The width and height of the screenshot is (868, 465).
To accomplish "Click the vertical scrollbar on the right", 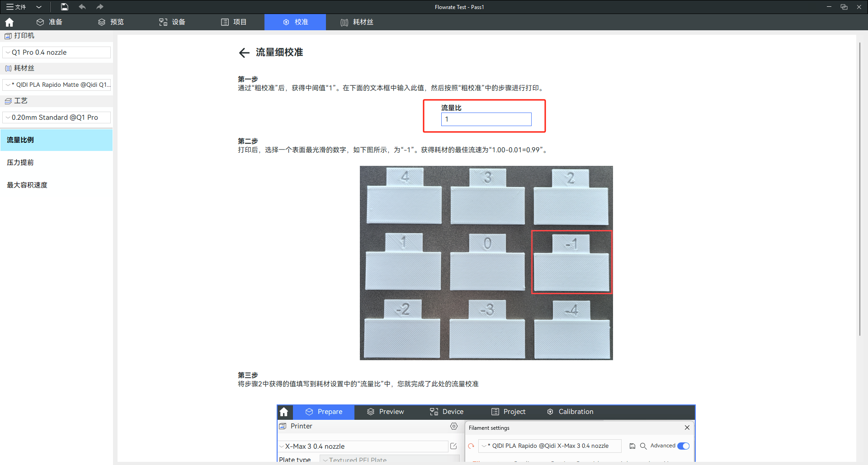I will pyautogui.click(x=859, y=190).
